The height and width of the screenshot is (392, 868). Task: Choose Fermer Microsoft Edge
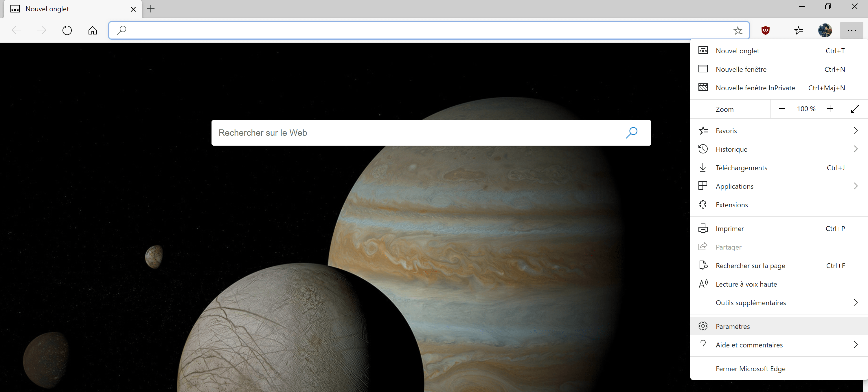pyautogui.click(x=779, y=369)
